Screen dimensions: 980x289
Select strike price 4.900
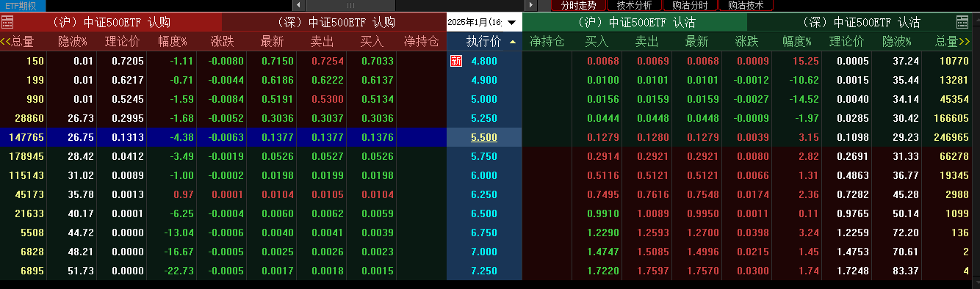coord(483,80)
